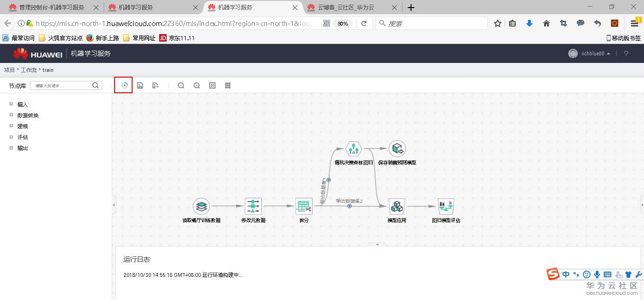Adjust page zoom via the 80% control
The image size is (644, 300).
[342, 23]
